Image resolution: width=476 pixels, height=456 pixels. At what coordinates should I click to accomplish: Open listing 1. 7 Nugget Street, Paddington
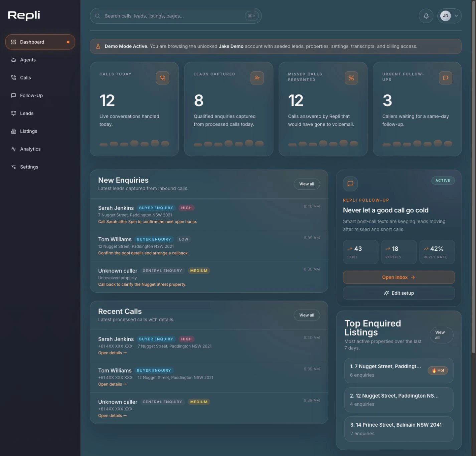pyautogui.click(x=399, y=371)
